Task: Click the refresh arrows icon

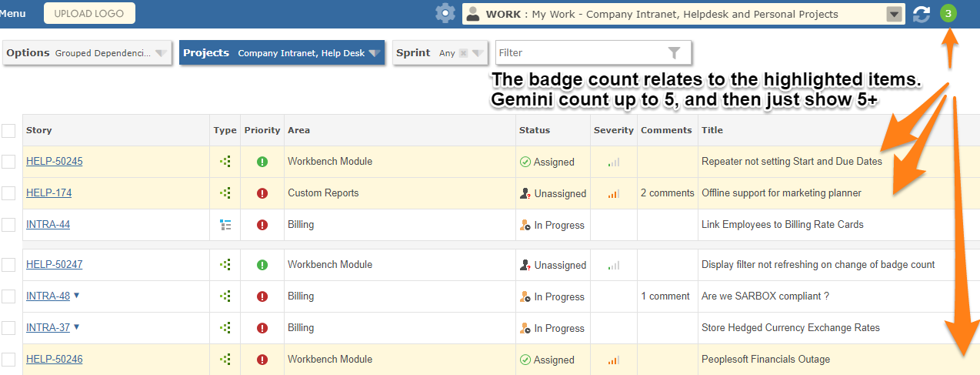Action: (x=921, y=14)
